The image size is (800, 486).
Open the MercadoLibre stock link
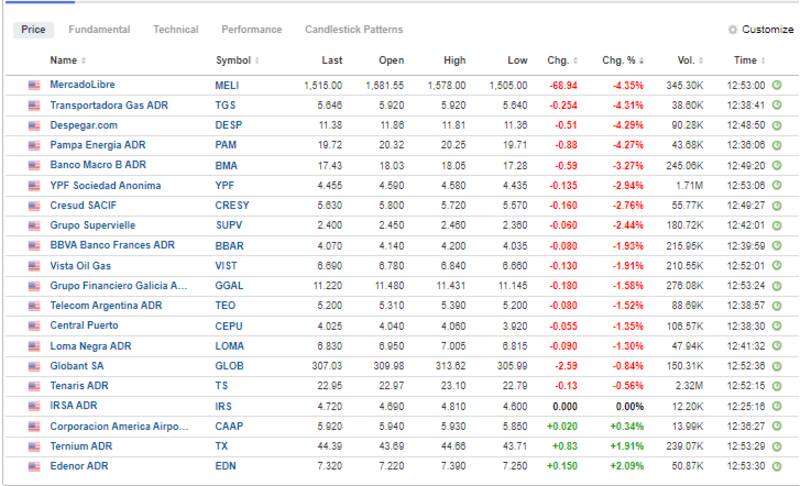coord(82,86)
